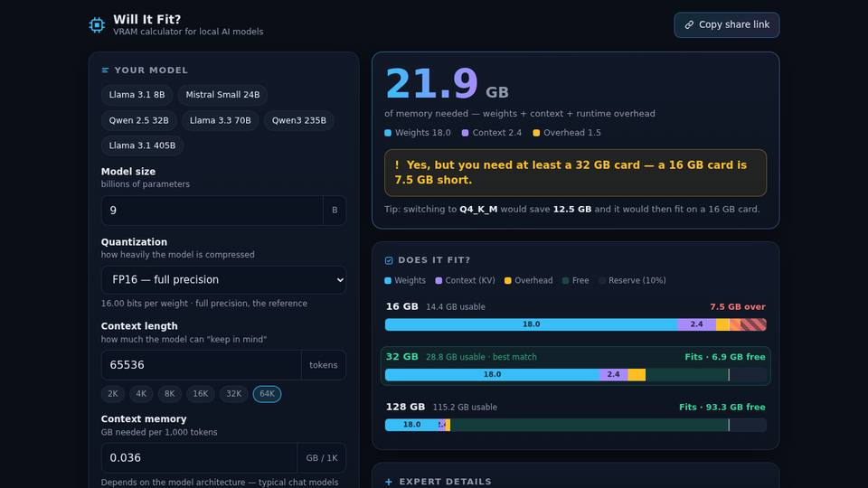Screen dimensions: 868x488
Task: Choose the Llama 3.1 8B preset
Action: tap(137, 95)
